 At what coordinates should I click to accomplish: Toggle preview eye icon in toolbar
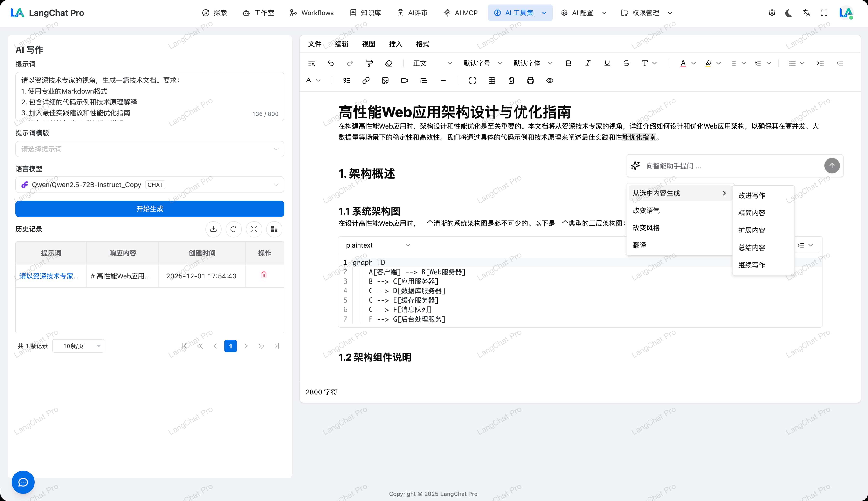point(550,81)
